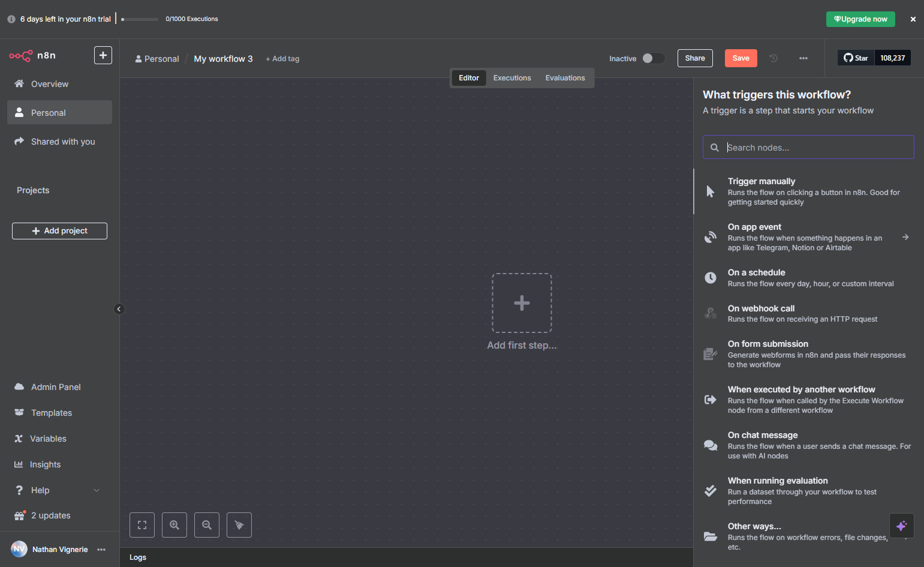Select the Editor tab
Image resolution: width=924 pixels, height=567 pixels.
click(x=469, y=78)
